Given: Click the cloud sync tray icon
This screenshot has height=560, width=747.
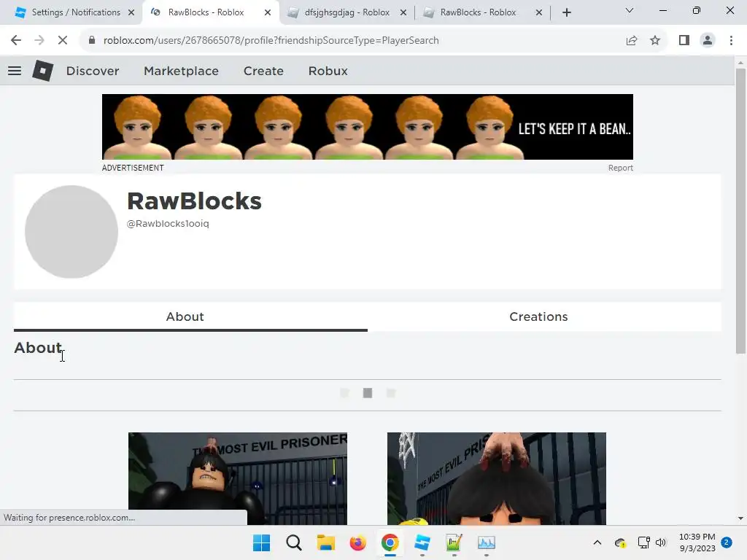Looking at the screenshot, I should click(620, 542).
